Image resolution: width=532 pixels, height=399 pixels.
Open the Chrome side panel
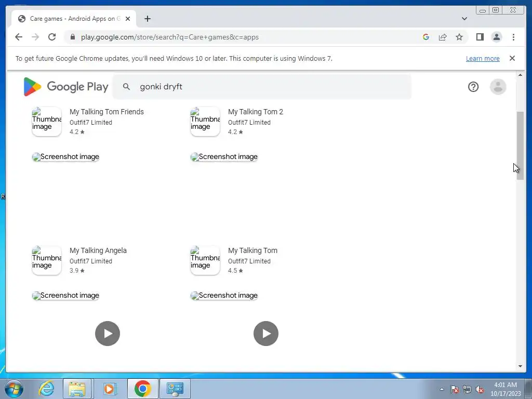click(x=480, y=37)
